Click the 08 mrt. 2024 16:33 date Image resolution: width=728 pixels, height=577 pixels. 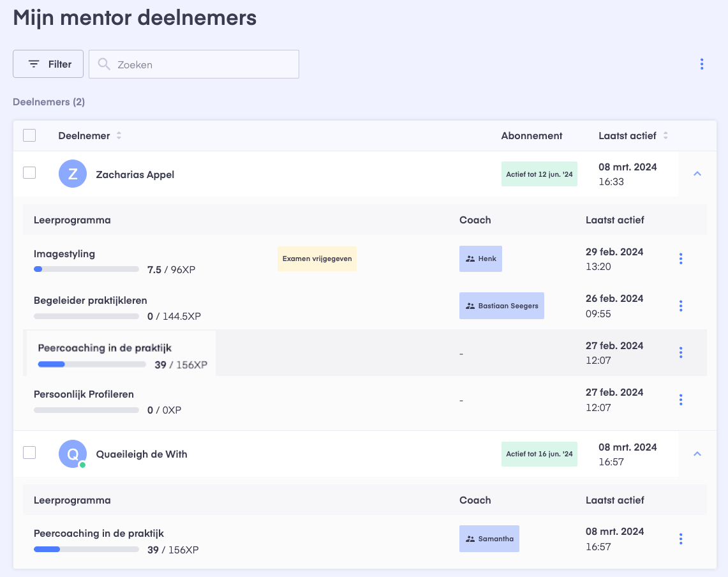[628, 174]
